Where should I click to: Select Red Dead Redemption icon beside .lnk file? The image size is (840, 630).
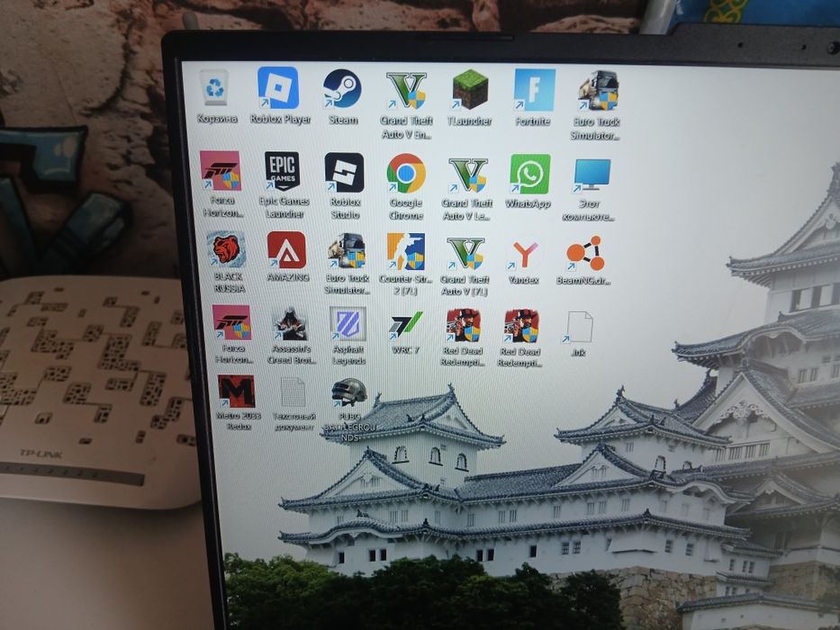[x=520, y=326]
